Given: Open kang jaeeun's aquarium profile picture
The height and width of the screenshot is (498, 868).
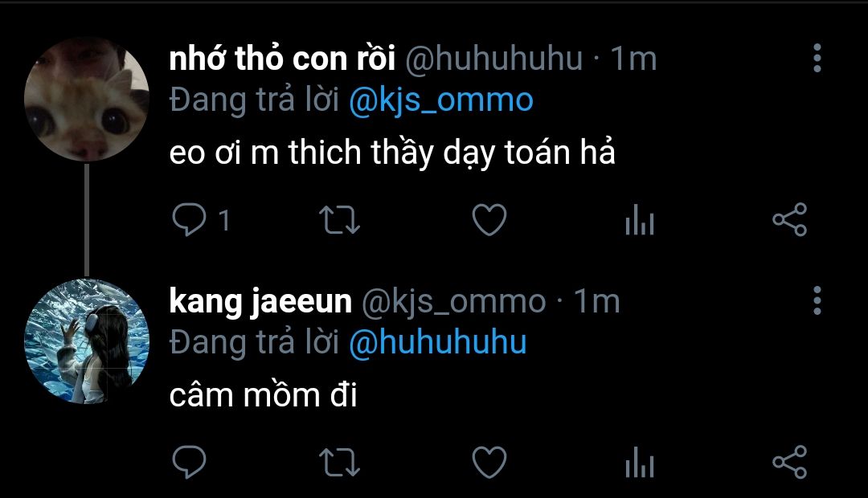Looking at the screenshot, I should tap(87, 341).
